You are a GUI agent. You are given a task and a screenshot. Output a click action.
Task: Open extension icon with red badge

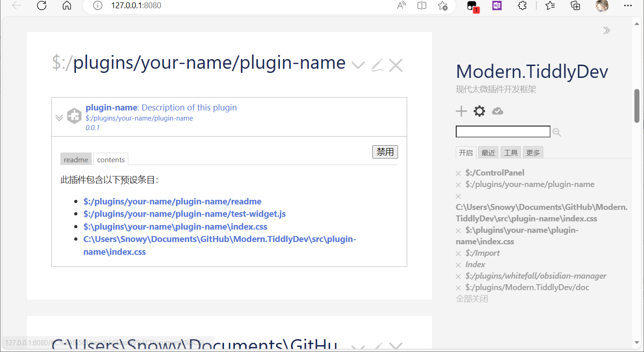tap(472, 6)
